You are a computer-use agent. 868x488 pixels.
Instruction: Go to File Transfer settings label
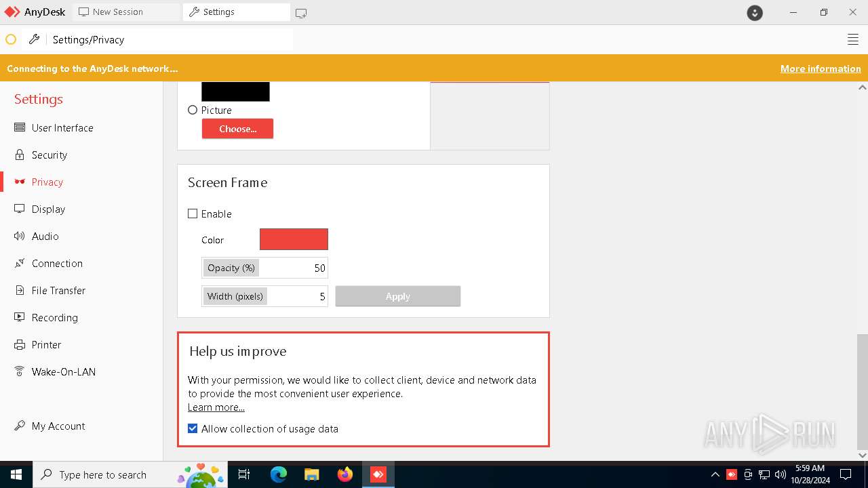(58, 290)
